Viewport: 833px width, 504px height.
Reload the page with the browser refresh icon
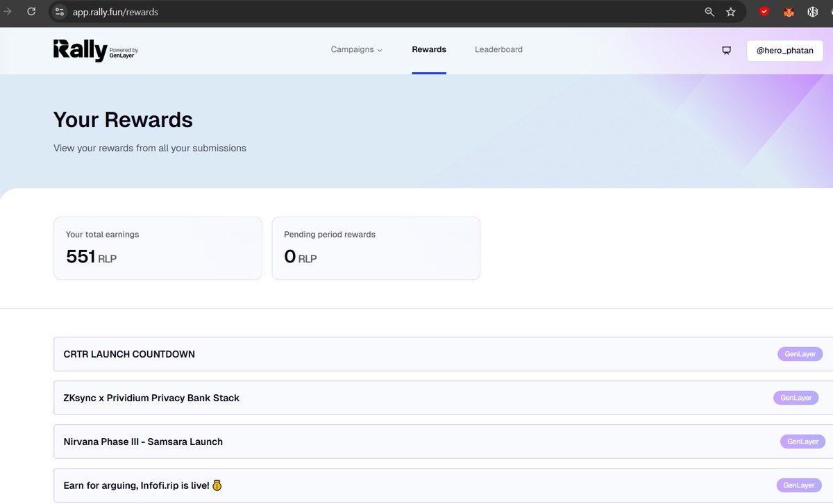[x=31, y=12]
